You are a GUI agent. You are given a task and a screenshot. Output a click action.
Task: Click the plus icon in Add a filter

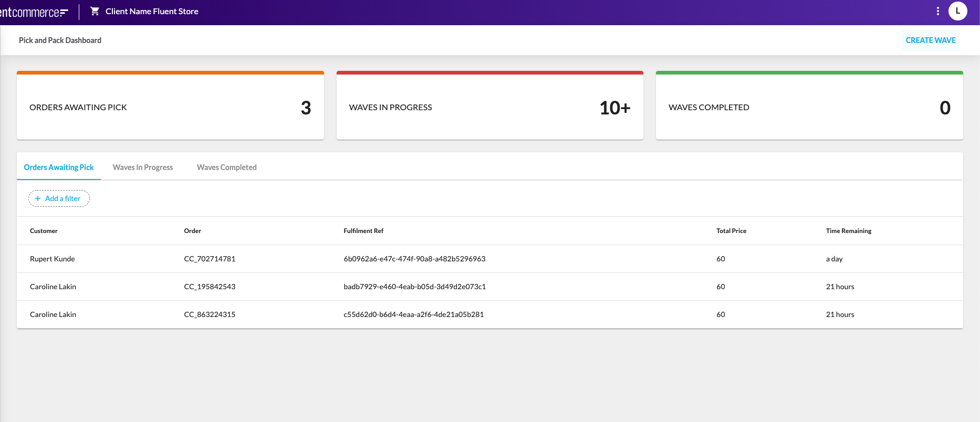[38, 198]
